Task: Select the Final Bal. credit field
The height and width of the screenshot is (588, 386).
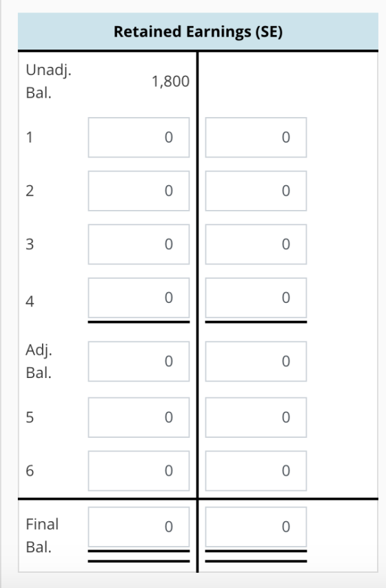Action: pyautogui.click(x=256, y=527)
